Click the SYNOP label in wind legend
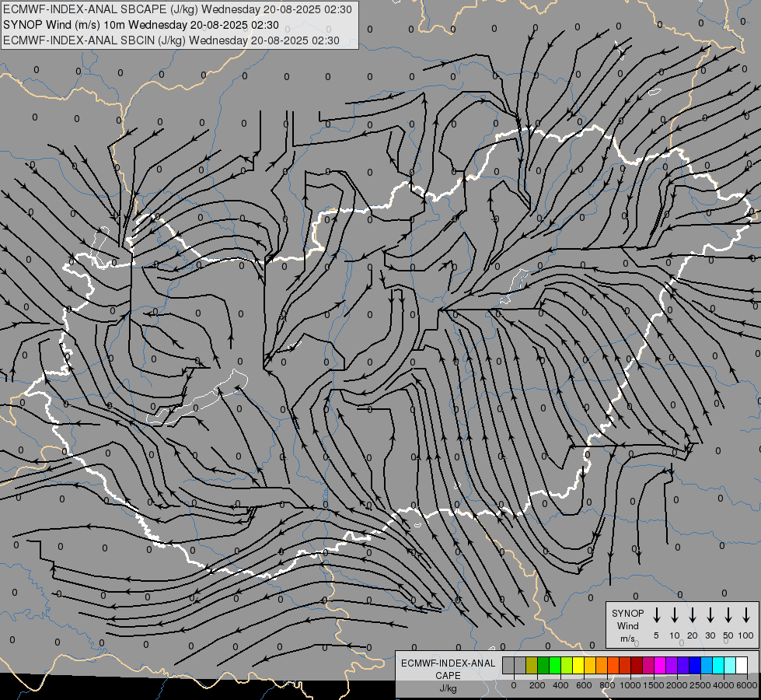The width and height of the screenshot is (761, 700). point(627,613)
